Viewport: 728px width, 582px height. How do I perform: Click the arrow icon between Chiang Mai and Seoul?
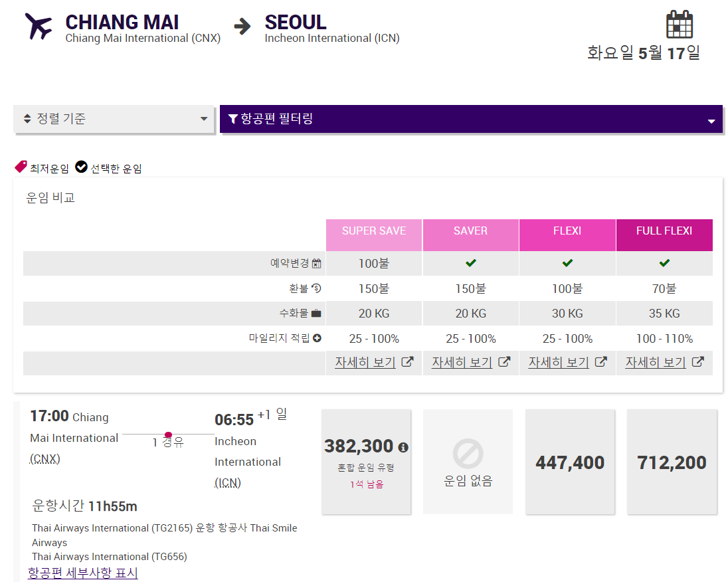click(x=242, y=27)
